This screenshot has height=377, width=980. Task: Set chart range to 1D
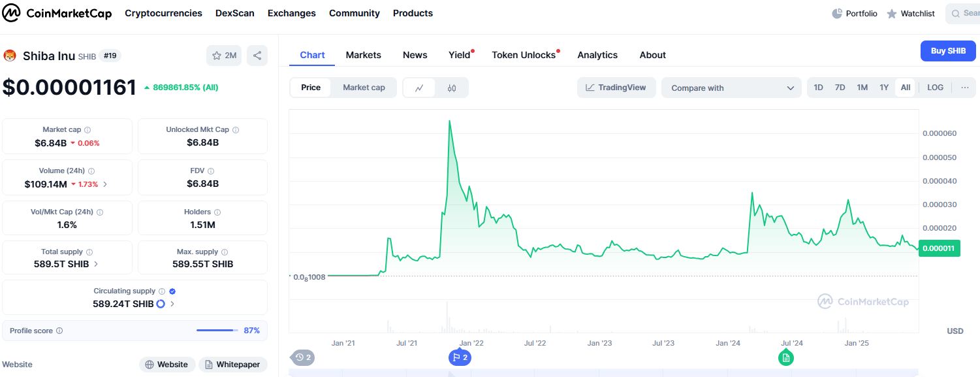coord(819,88)
